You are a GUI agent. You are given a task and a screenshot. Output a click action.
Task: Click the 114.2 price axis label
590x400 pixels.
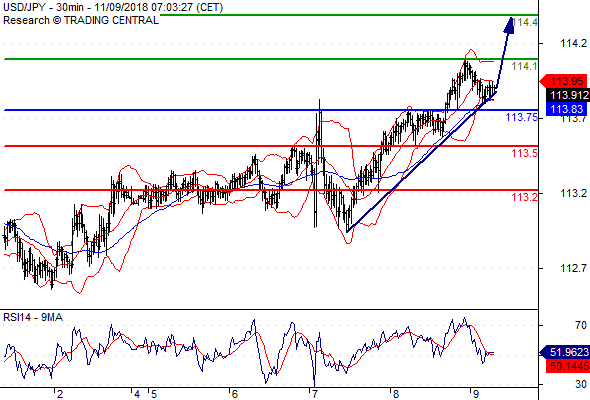click(x=573, y=43)
